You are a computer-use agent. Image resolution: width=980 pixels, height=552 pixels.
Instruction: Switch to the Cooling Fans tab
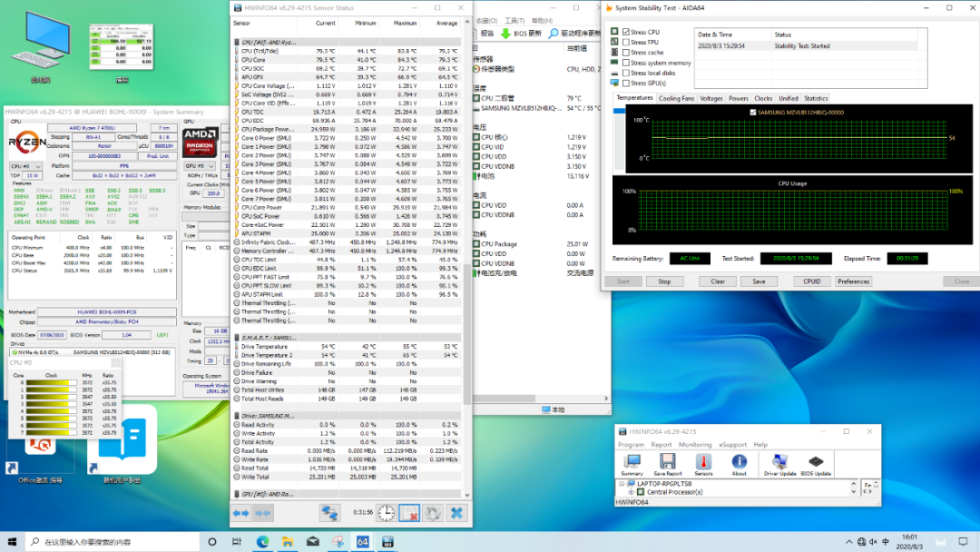[x=676, y=98]
